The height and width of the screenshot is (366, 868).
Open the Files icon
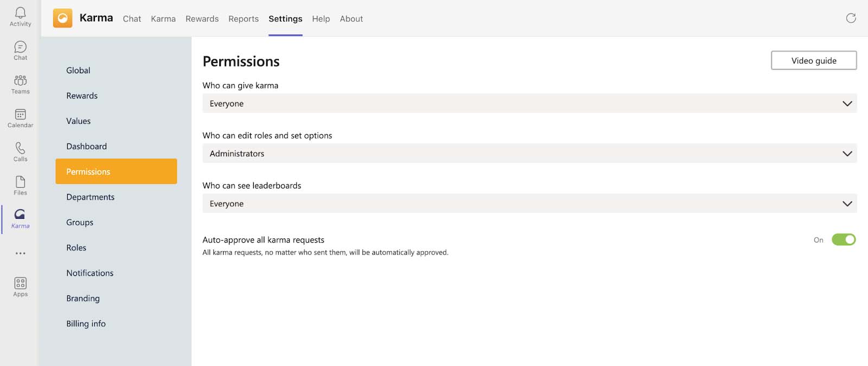(x=20, y=185)
